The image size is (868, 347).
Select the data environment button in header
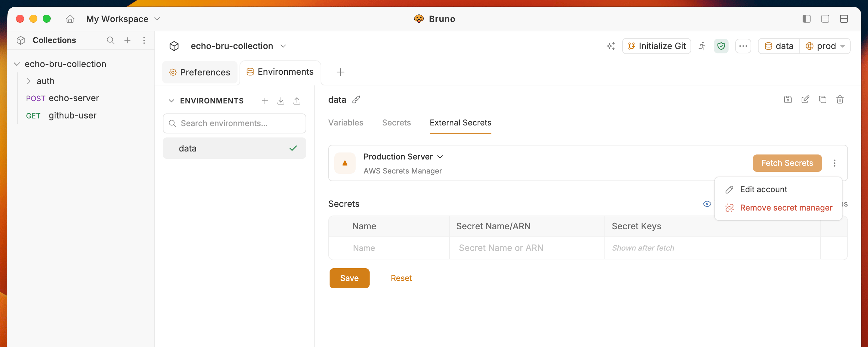(x=779, y=46)
